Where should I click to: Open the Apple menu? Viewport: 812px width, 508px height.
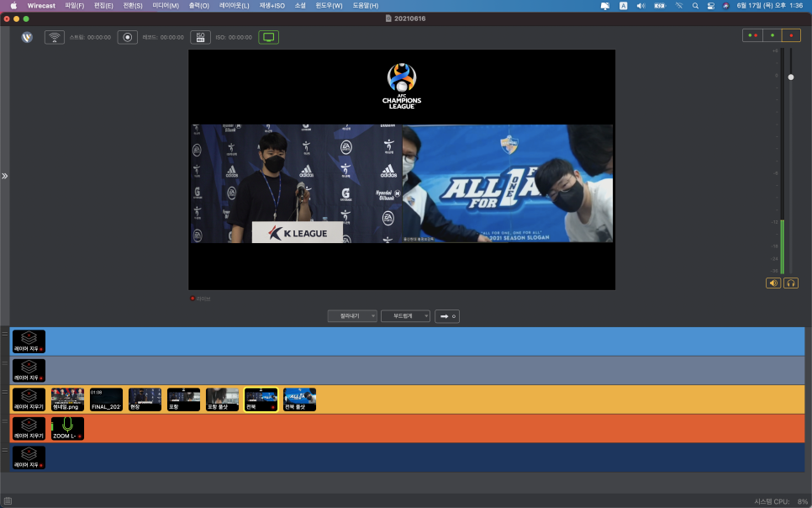pos(13,6)
